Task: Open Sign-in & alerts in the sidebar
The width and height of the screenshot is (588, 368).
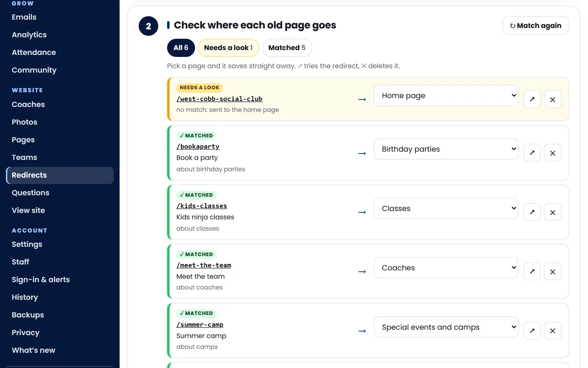Action: [x=60, y=280]
